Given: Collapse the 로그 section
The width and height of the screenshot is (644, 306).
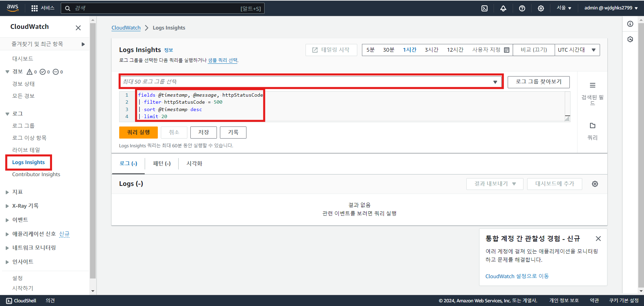Looking at the screenshot, I should 7,114.
